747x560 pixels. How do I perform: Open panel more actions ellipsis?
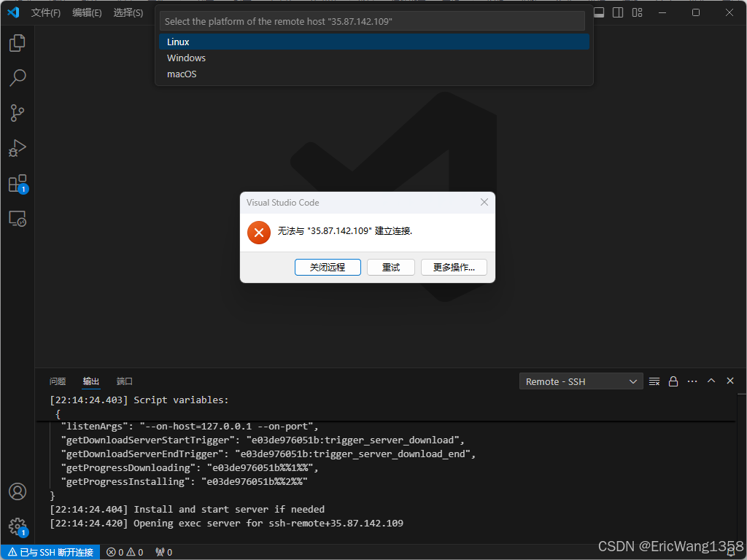[x=692, y=381]
